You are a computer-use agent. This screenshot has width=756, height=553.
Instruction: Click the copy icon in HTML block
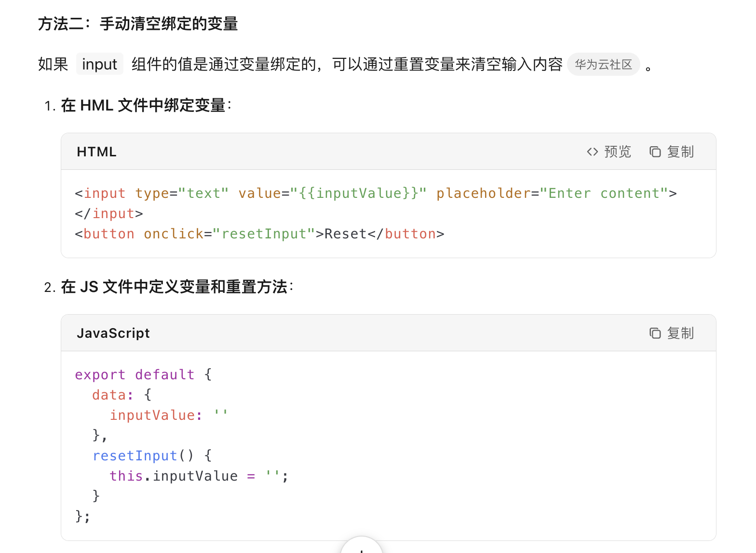pyautogui.click(x=655, y=152)
